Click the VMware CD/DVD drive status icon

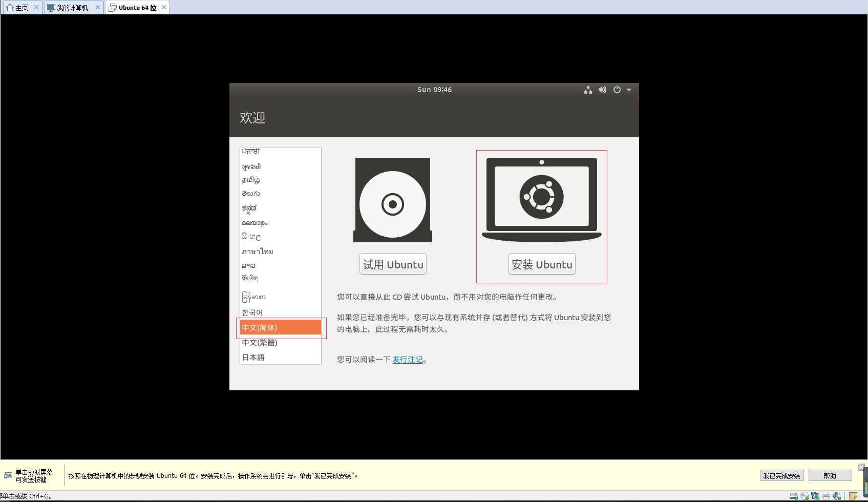[x=805, y=496]
